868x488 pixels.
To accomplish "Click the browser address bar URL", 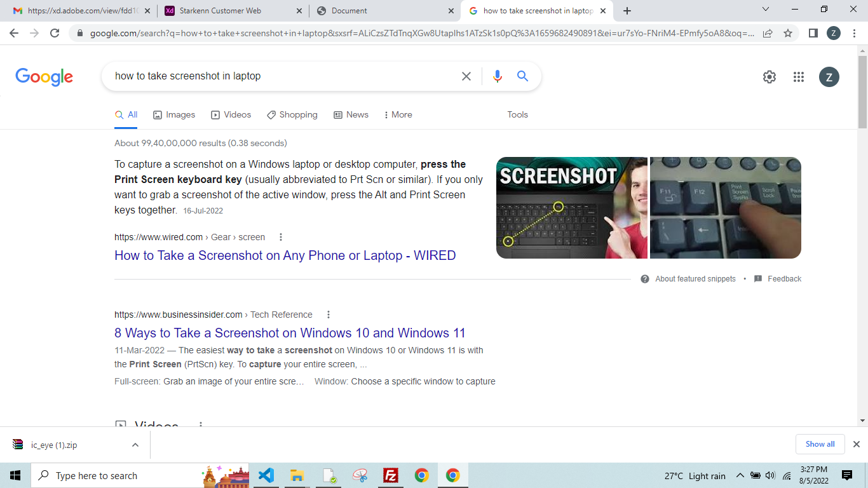I will click(422, 33).
